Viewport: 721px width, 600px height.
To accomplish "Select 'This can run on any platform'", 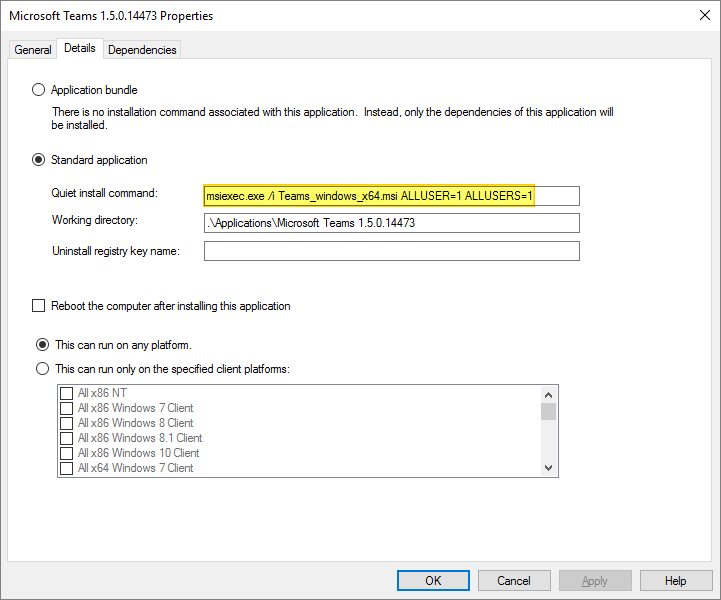I will tap(43, 345).
